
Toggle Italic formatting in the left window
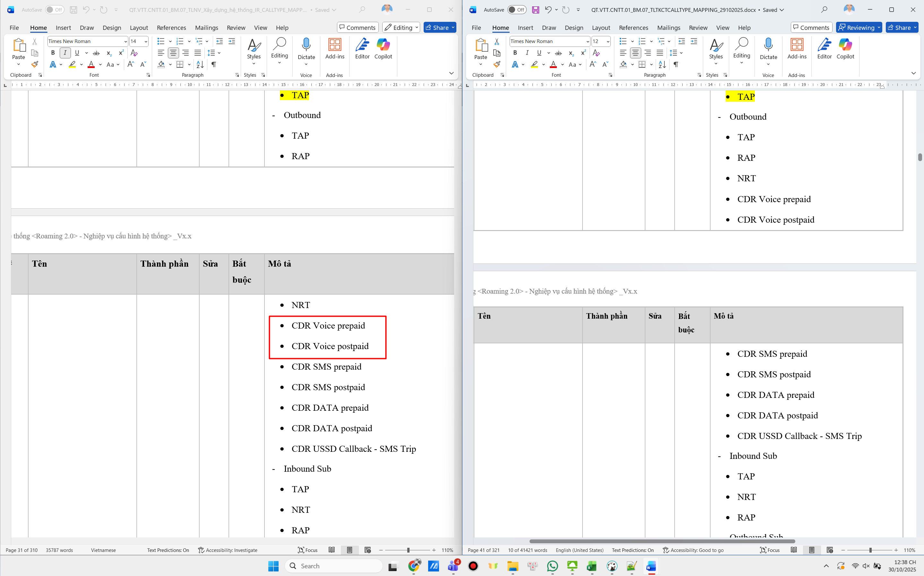(65, 53)
